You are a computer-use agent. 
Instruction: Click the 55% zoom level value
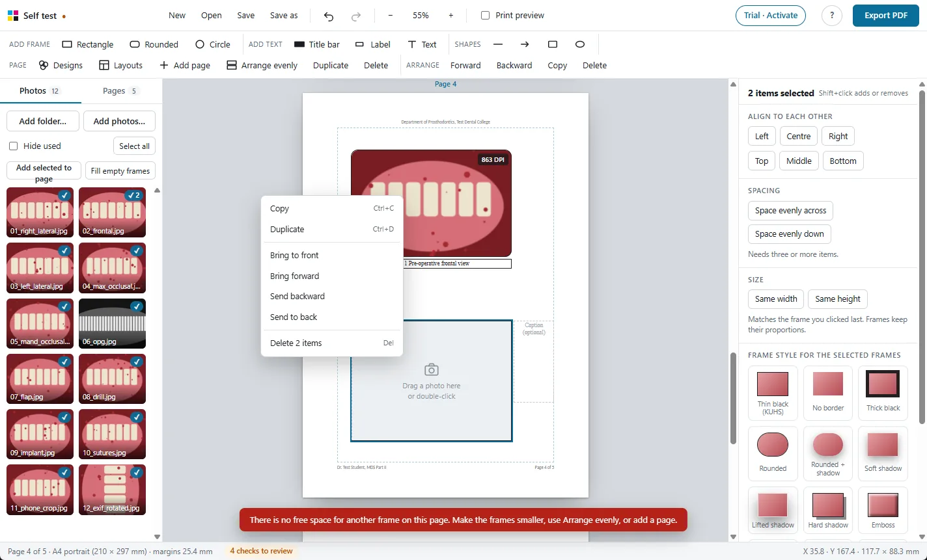point(421,16)
